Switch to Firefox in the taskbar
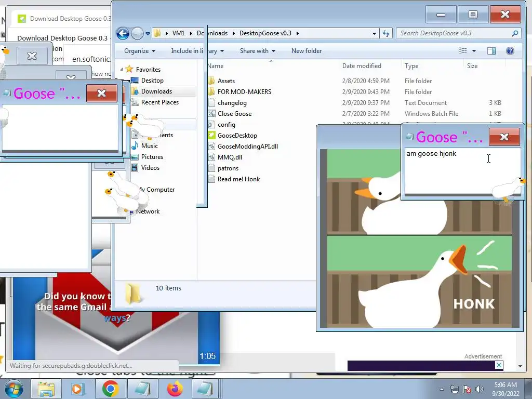Viewport: 532px width, 399px height. 175,389
